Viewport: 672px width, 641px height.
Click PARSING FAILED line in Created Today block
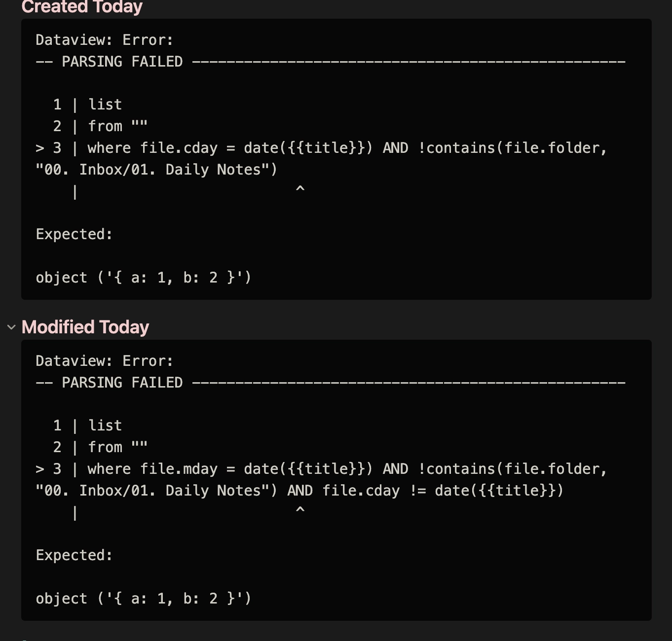(x=331, y=62)
